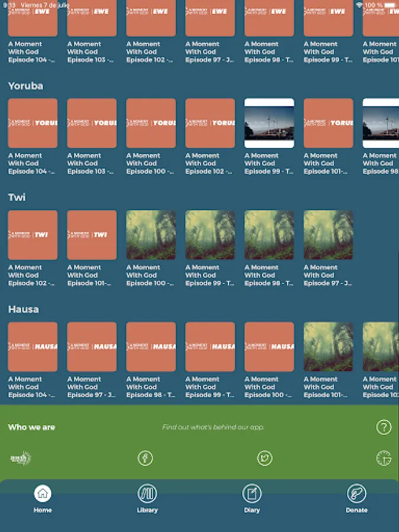Screen dimensions: 399x532
Task: Tap the battery indicator in status bar
Action: tap(390, 5)
